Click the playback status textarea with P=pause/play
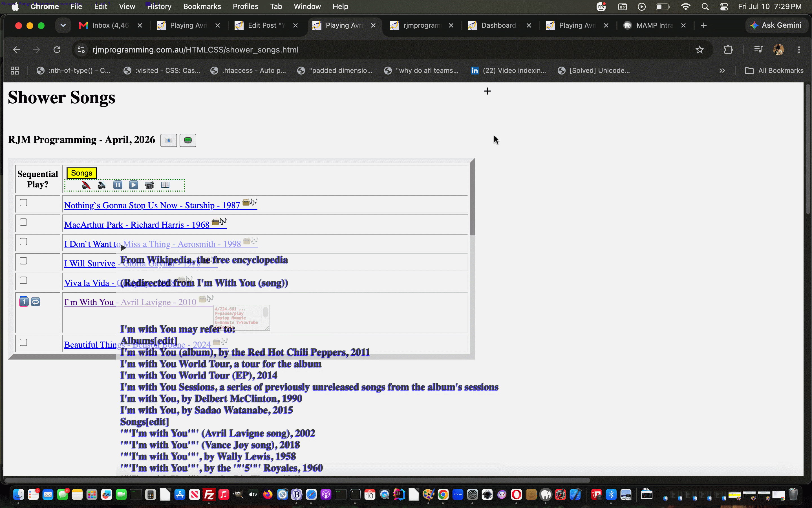 click(242, 318)
